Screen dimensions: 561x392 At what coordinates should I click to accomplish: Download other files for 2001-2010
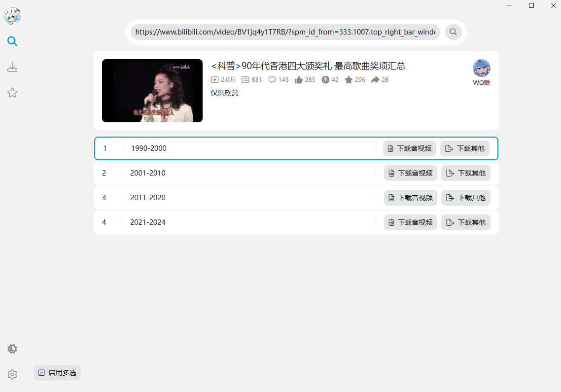465,173
